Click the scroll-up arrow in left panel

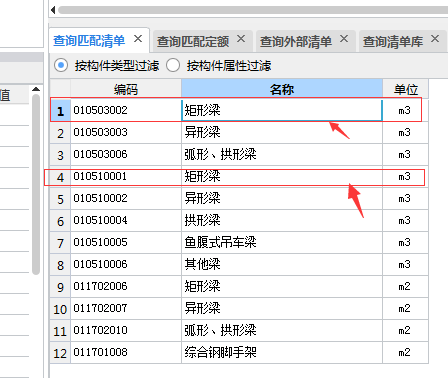(x=36, y=89)
